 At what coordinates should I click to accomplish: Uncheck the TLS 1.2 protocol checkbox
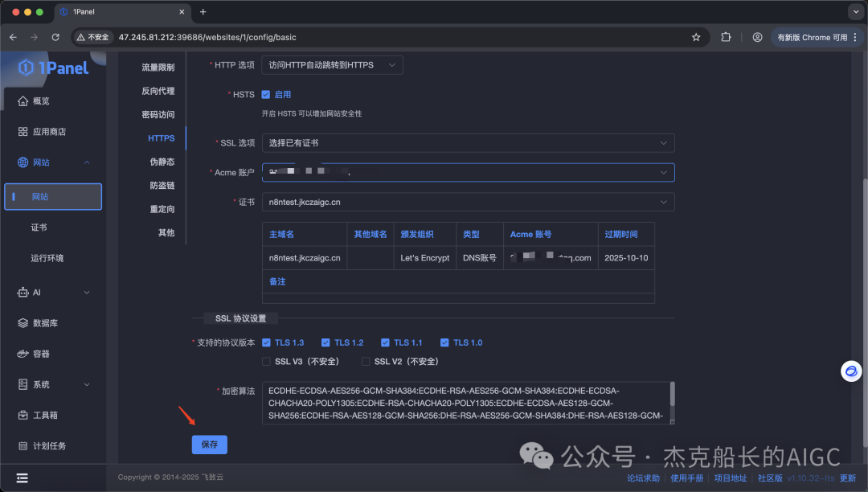tap(325, 342)
